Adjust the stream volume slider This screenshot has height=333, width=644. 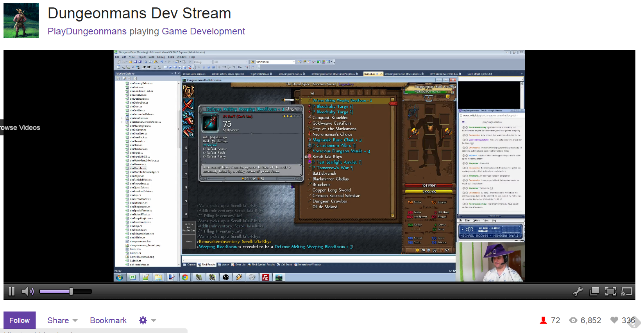(66, 291)
